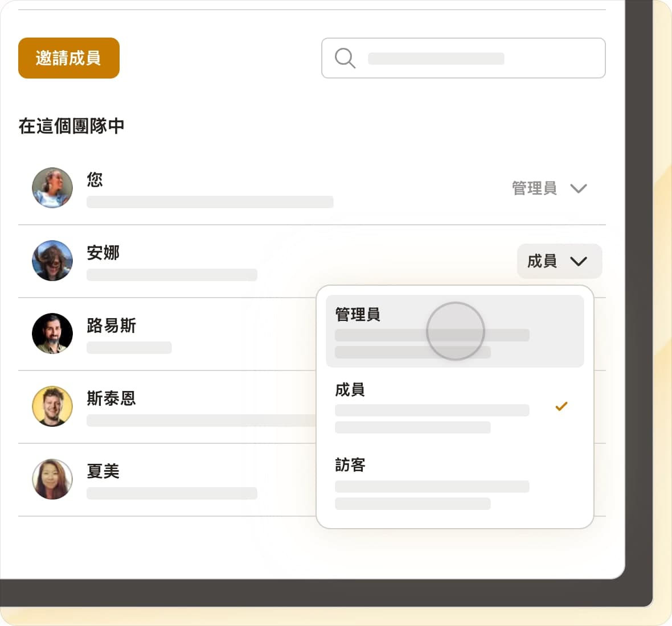Click chevron next to 管理員 role

pos(578,188)
